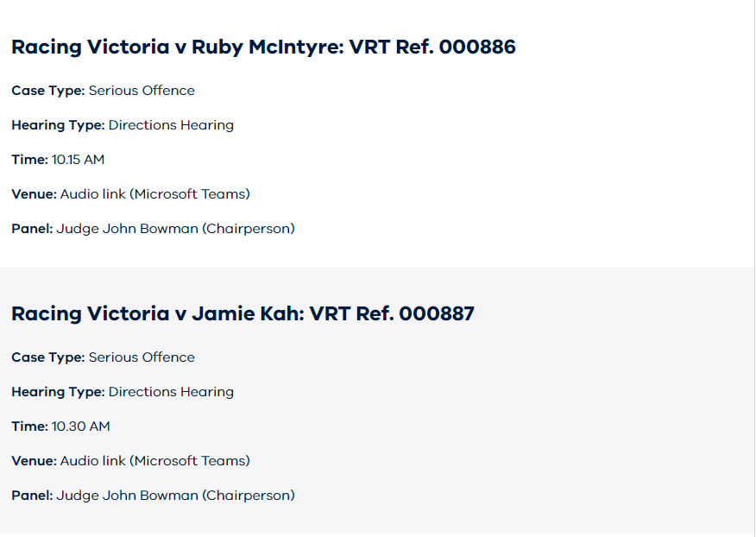Click the Jamie Kah VRT Ref. 000887 heading
Screen dimensions: 756x537
243,314
